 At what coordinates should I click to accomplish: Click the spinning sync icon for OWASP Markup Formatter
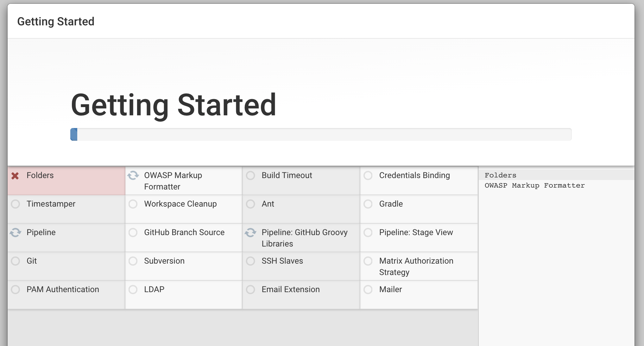point(133,176)
